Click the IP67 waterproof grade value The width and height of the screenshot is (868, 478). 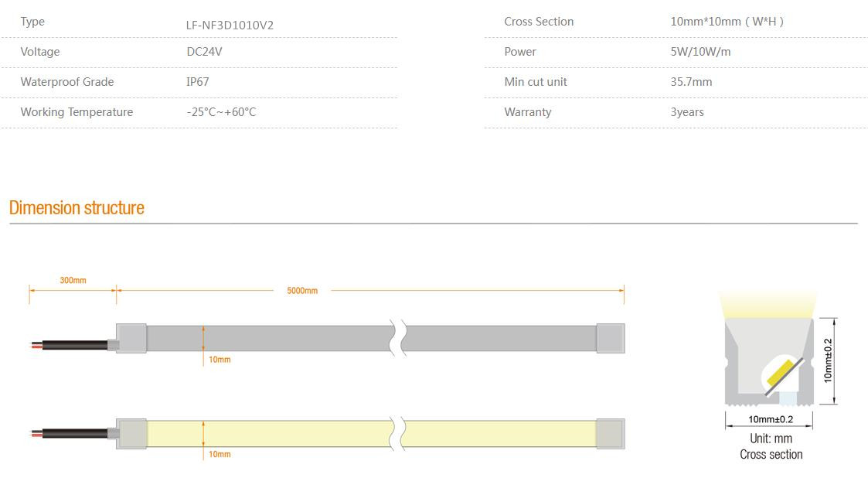(x=197, y=82)
